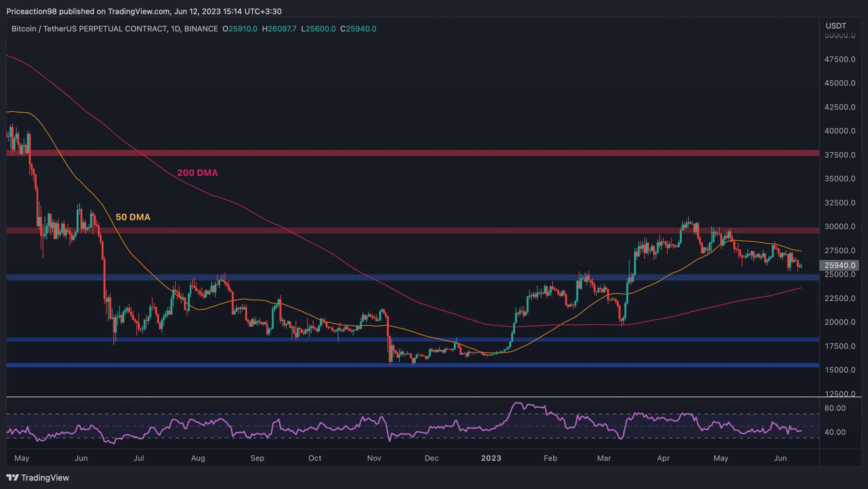
Task: Click the USDT currency label on the price scale
Action: pyautogui.click(x=835, y=25)
